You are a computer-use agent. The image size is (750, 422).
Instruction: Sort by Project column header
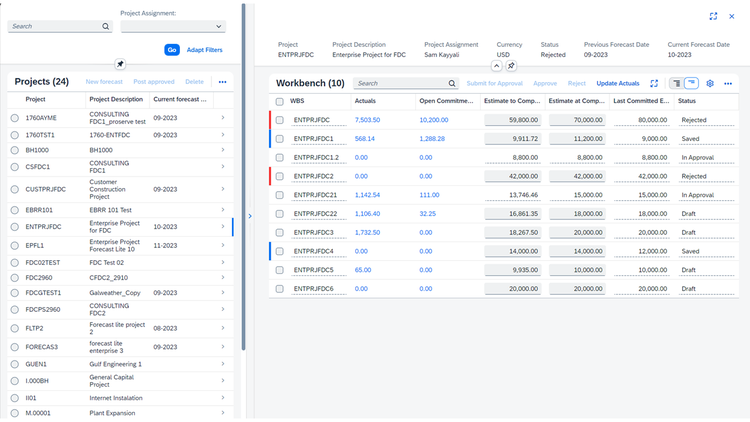(35, 100)
